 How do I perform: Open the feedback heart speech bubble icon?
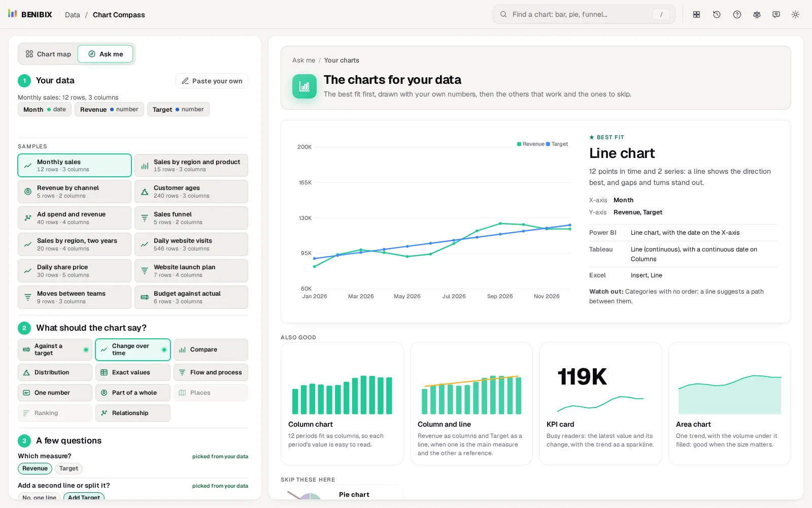[x=776, y=15]
